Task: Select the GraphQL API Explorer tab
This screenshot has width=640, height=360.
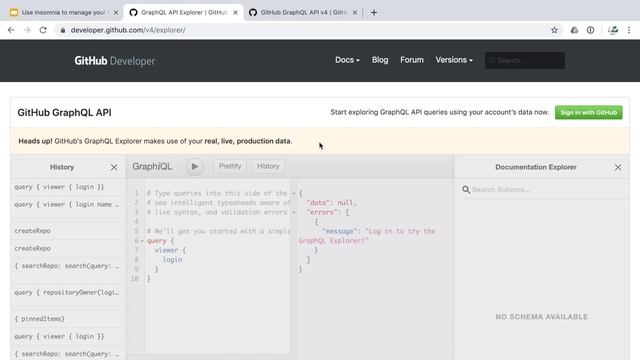Action: pyautogui.click(x=184, y=13)
